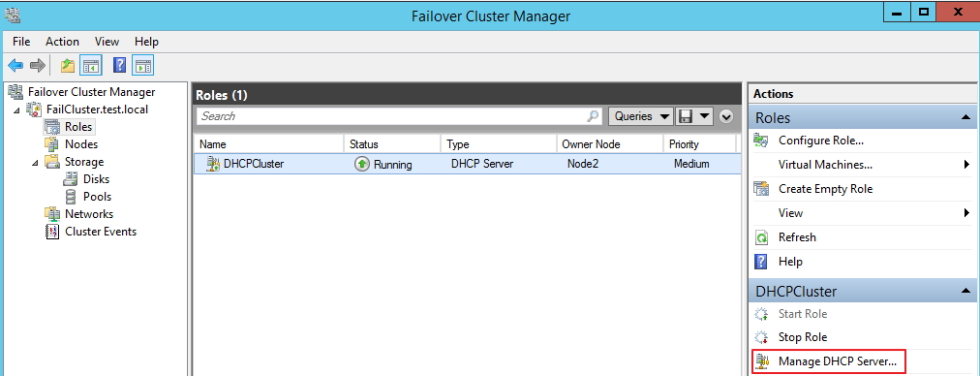Click the Back arrow toolbar icon
This screenshot has height=376, width=980.
pos(15,65)
